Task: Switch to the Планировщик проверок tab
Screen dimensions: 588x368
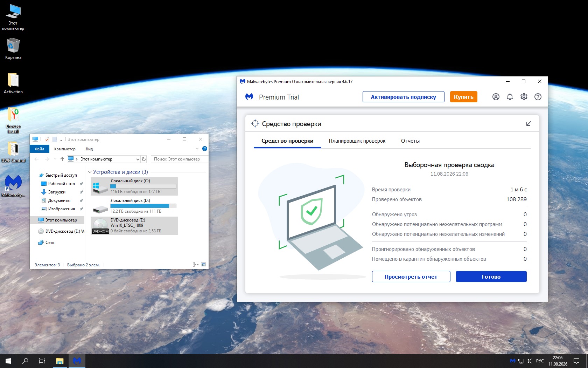Action: pos(357,141)
